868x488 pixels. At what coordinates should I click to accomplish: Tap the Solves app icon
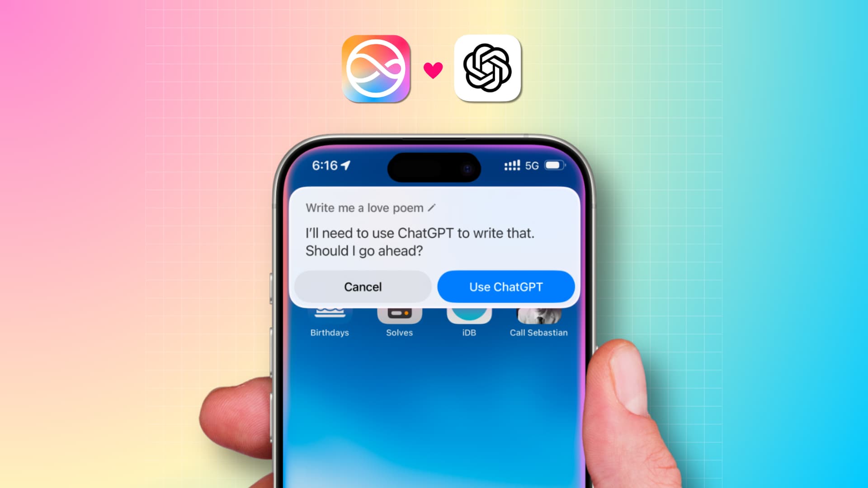click(x=399, y=314)
